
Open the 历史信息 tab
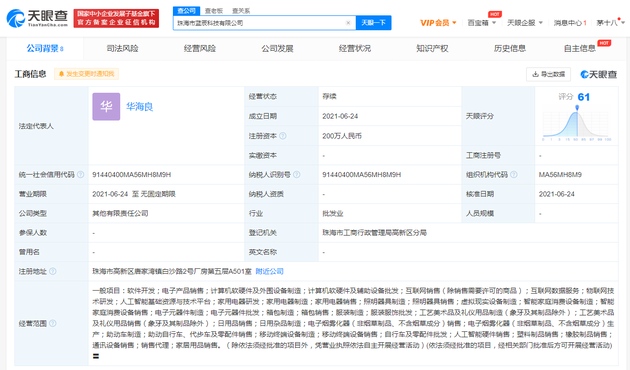coord(510,49)
